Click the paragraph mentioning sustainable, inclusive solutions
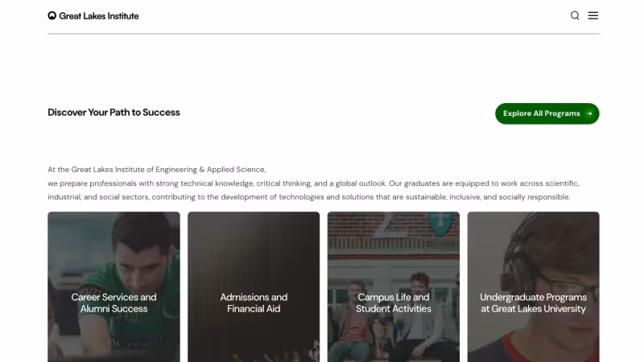644x362 pixels. tap(309, 197)
